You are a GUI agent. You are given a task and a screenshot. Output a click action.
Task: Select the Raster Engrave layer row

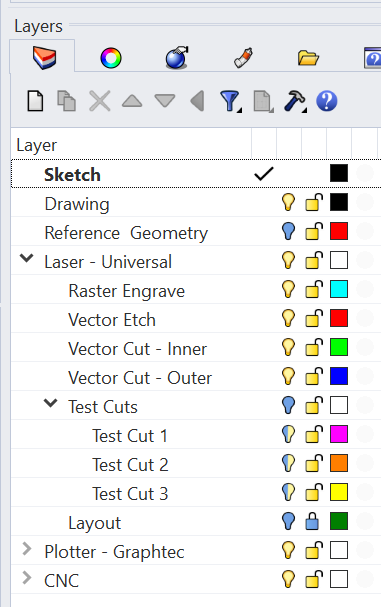pos(196,290)
